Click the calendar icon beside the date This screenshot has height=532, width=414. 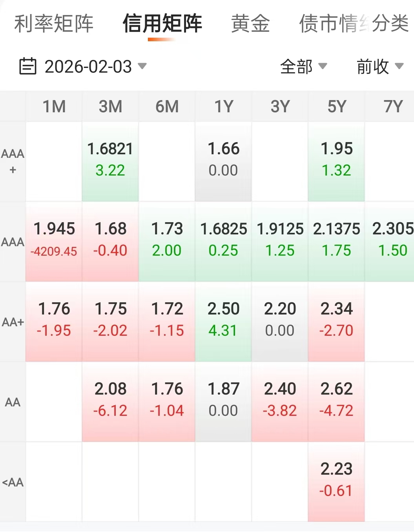pos(28,66)
